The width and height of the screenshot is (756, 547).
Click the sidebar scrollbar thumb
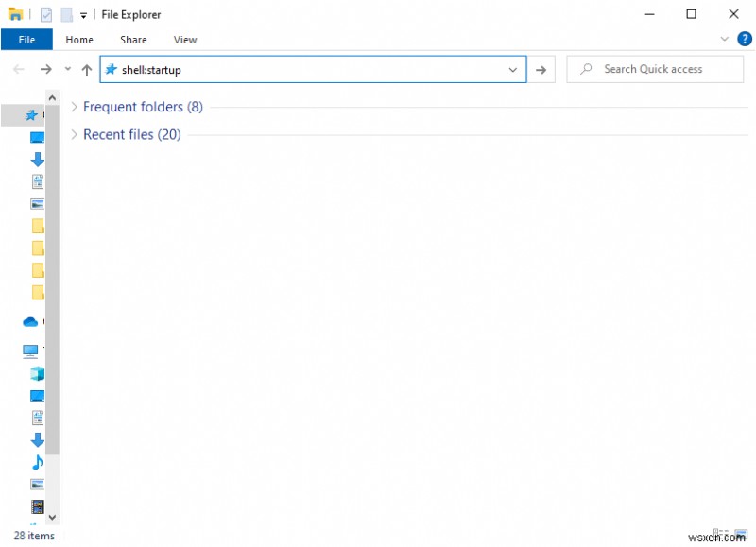(53, 281)
